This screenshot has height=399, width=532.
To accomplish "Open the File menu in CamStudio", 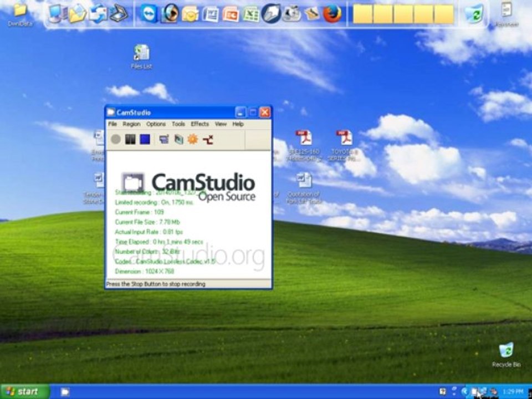I will pyautogui.click(x=112, y=124).
